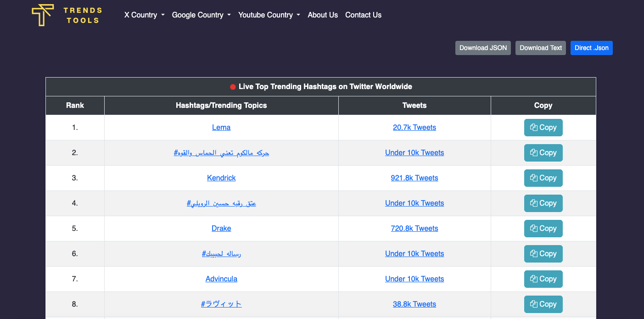Go to the About Us page
This screenshot has width=644, height=319.
pyautogui.click(x=323, y=15)
